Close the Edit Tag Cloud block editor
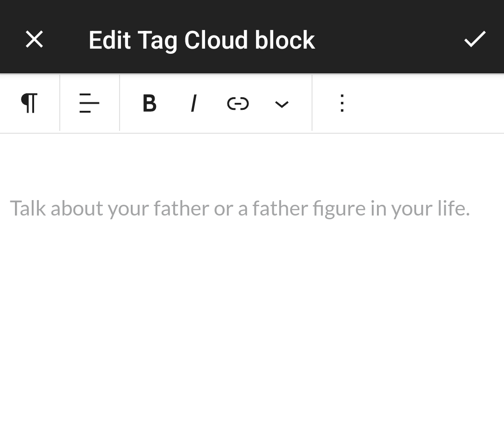 (34, 40)
